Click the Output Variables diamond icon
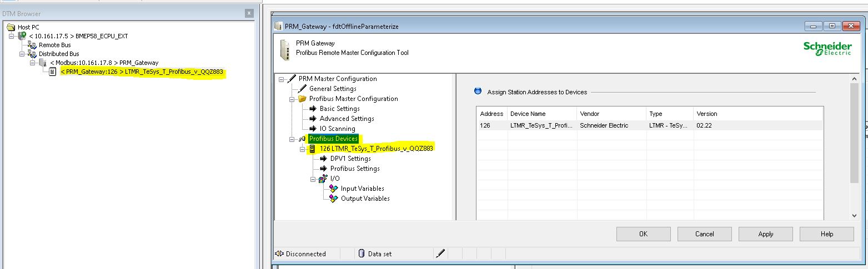This screenshot has height=269, width=868. click(334, 199)
